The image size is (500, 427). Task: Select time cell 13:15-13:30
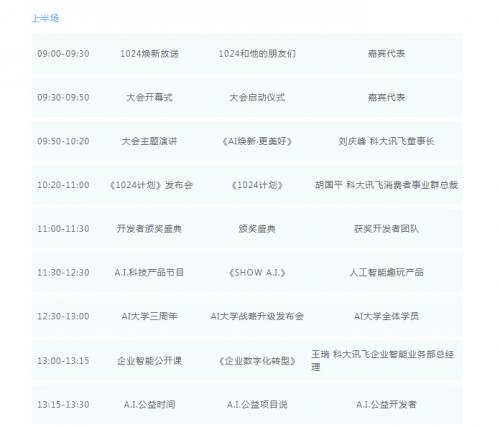coord(63,405)
